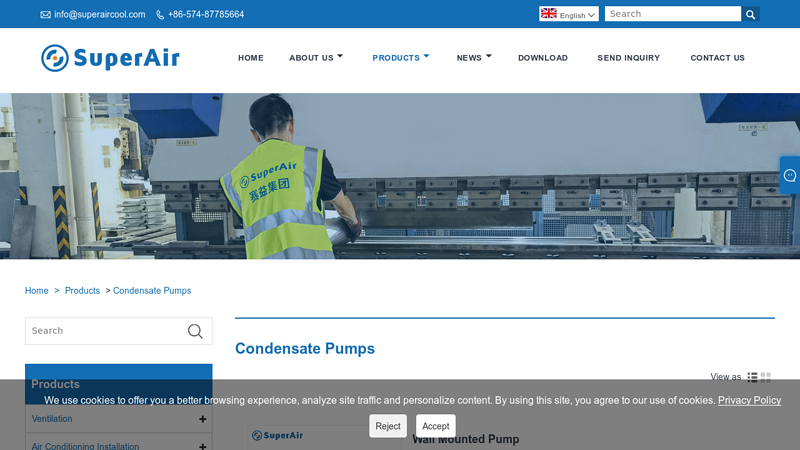Click Home in the breadcrumb
Viewport: 800px width, 450px height.
pyautogui.click(x=37, y=291)
